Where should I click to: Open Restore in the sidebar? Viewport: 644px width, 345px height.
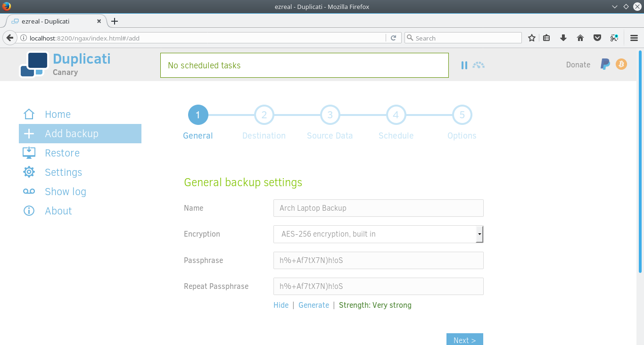click(x=80, y=153)
